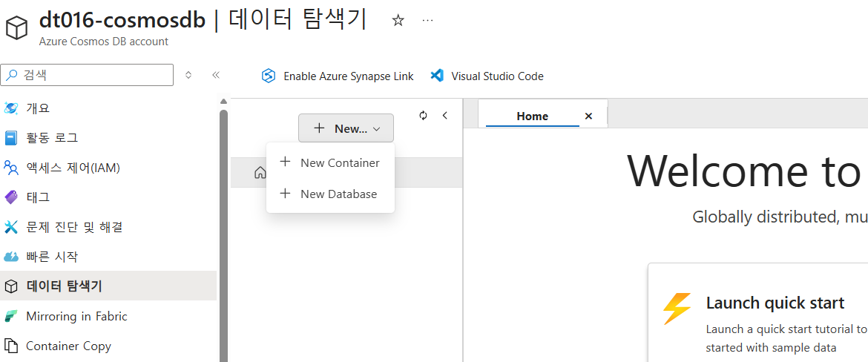Collapse the left navigation menu with double chevron
The height and width of the screenshot is (362, 868).
click(x=216, y=75)
